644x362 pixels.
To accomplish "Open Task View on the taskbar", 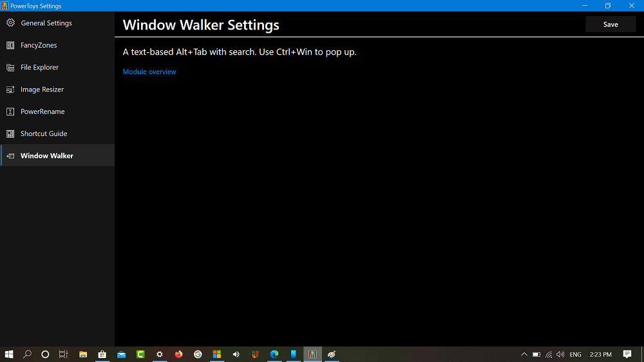I will 63,354.
